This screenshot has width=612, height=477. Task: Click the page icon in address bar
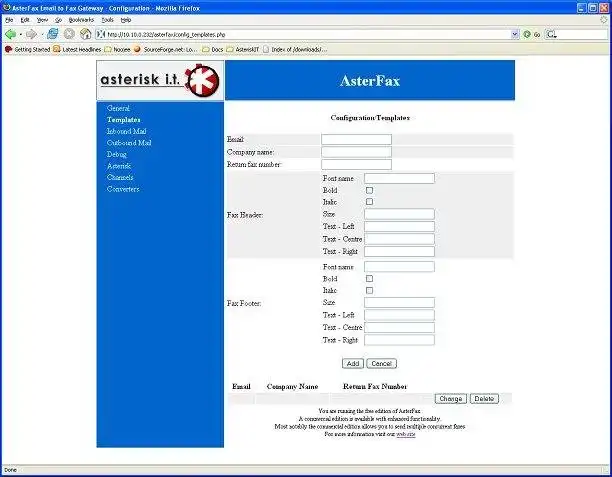[101, 34]
